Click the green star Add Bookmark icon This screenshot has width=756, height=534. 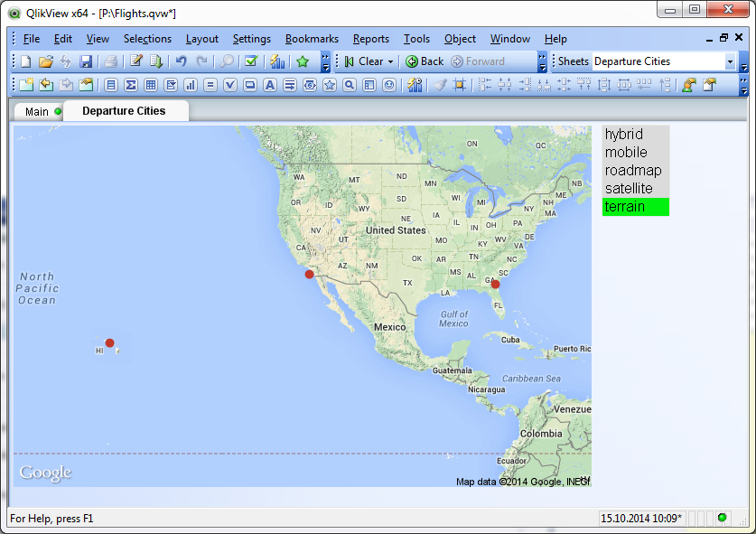(x=303, y=61)
